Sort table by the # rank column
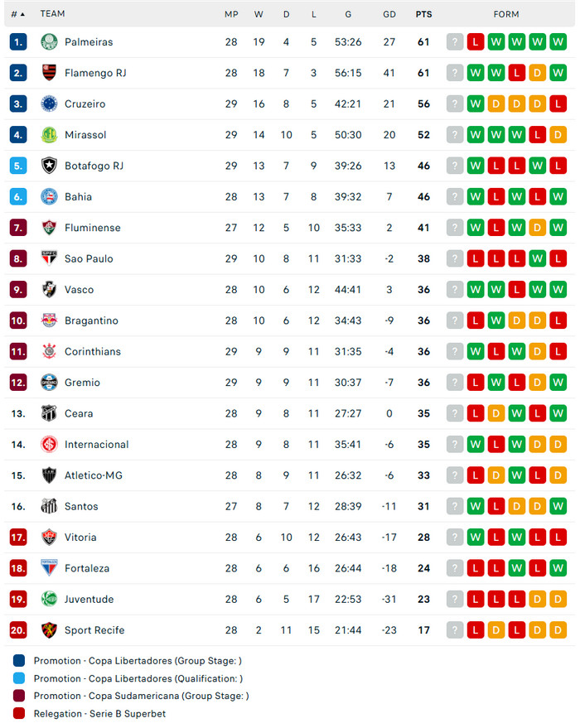The image size is (580, 728). coord(17,14)
